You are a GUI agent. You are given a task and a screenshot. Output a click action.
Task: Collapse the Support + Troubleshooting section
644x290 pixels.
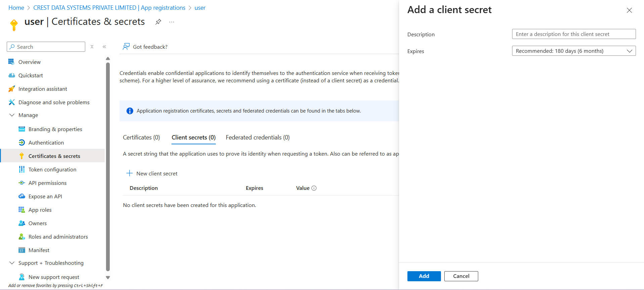click(12, 263)
